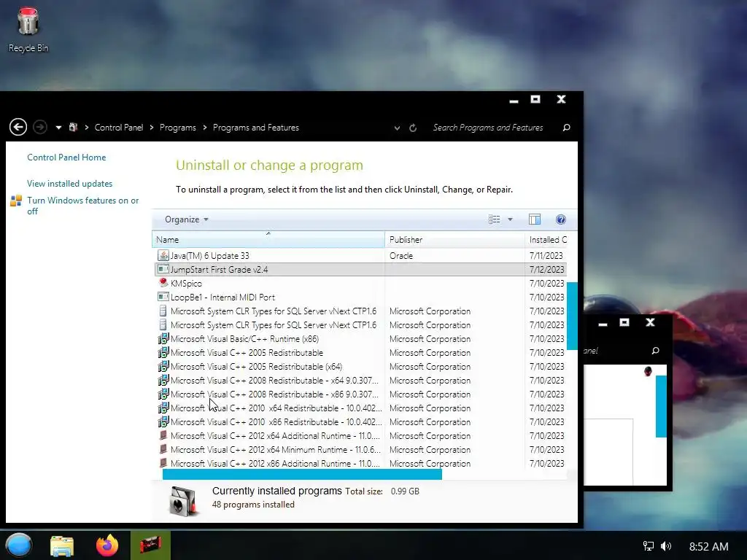The height and width of the screenshot is (560, 747).
Task: Click the search icon in background window
Action: pyautogui.click(x=656, y=351)
